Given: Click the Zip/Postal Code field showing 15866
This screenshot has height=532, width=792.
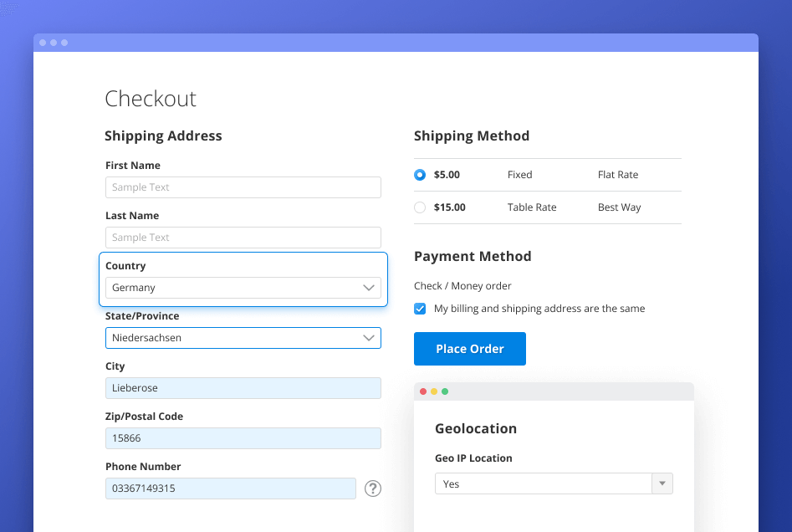Looking at the screenshot, I should [x=243, y=437].
